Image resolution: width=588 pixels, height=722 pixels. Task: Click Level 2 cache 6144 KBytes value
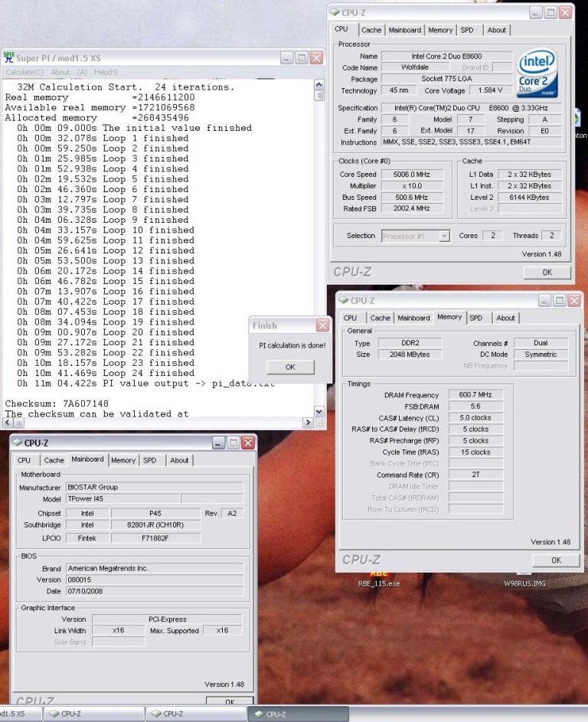click(530, 197)
